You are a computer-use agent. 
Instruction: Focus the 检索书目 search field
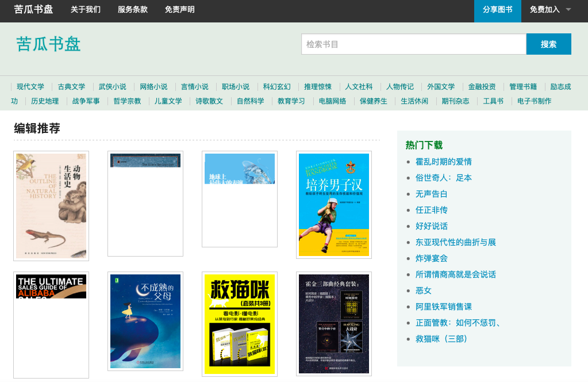[x=414, y=44]
